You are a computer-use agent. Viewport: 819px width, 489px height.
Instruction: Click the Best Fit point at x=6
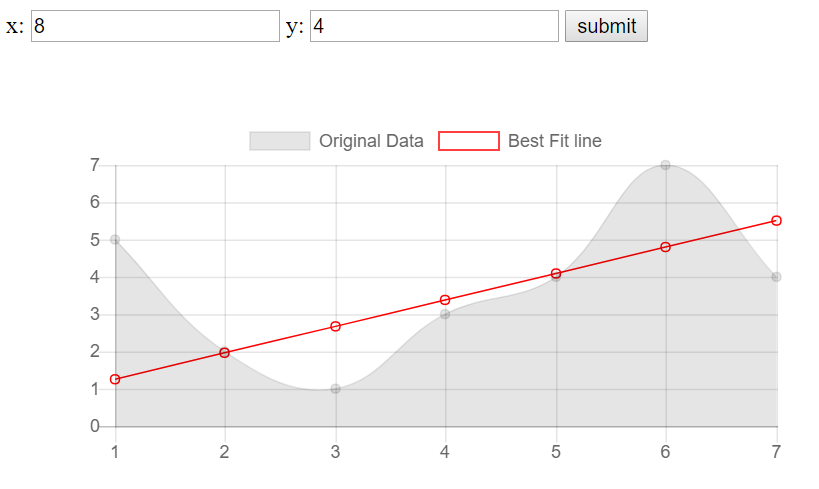point(665,247)
